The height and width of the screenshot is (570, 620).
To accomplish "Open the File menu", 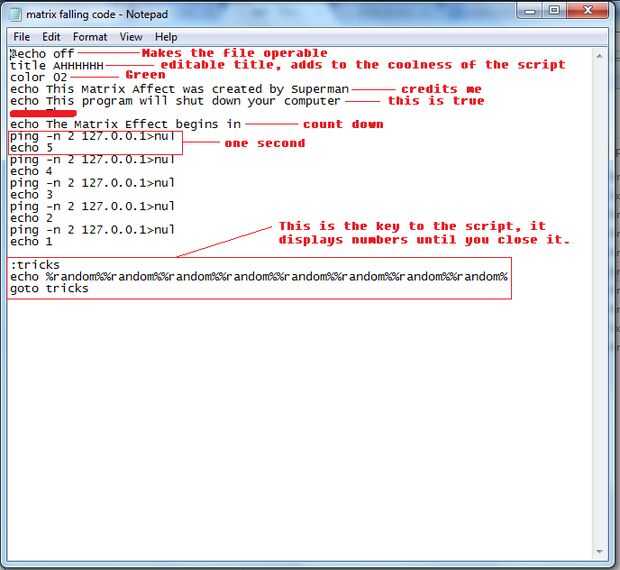I will (21, 37).
